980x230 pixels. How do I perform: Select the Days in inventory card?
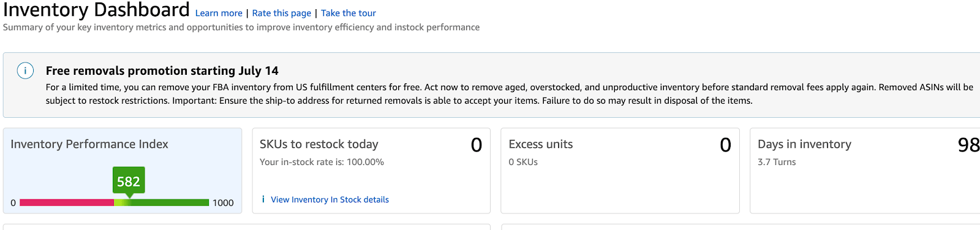pos(865,171)
